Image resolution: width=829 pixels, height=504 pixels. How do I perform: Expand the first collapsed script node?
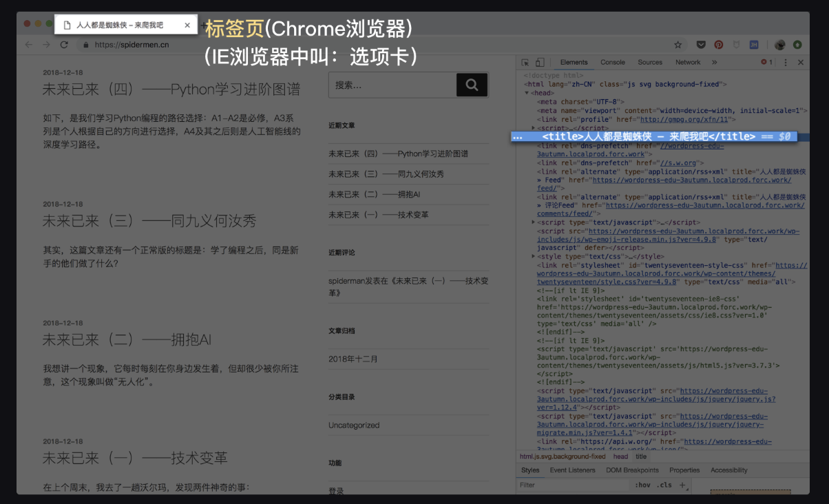[x=534, y=127]
